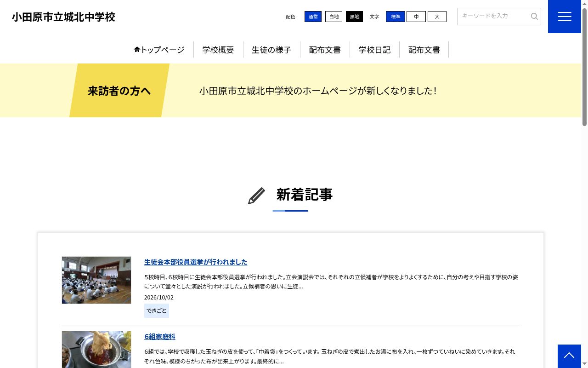Click the 小田原市立城北中学校 site title
588x368 pixels.
point(63,17)
